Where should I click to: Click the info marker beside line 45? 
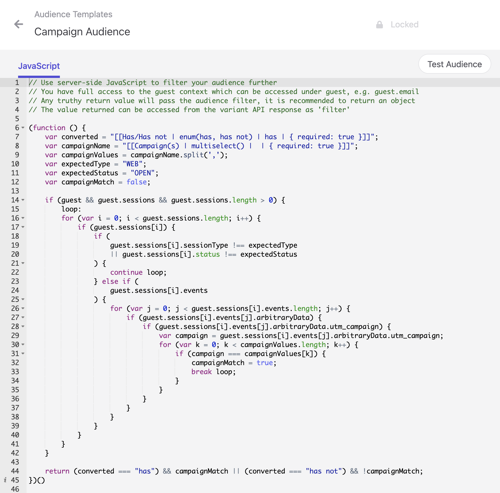pyautogui.click(x=5, y=480)
